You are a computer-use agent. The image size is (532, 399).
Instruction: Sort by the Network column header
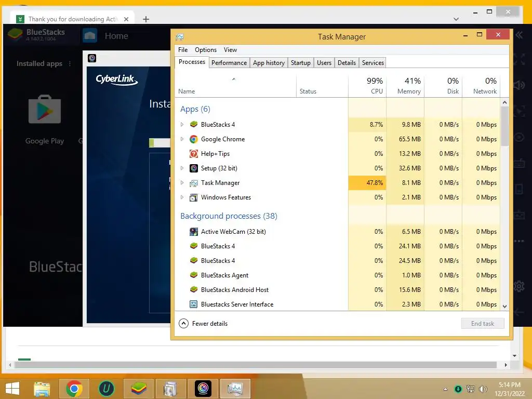click(x=481, y=86)
